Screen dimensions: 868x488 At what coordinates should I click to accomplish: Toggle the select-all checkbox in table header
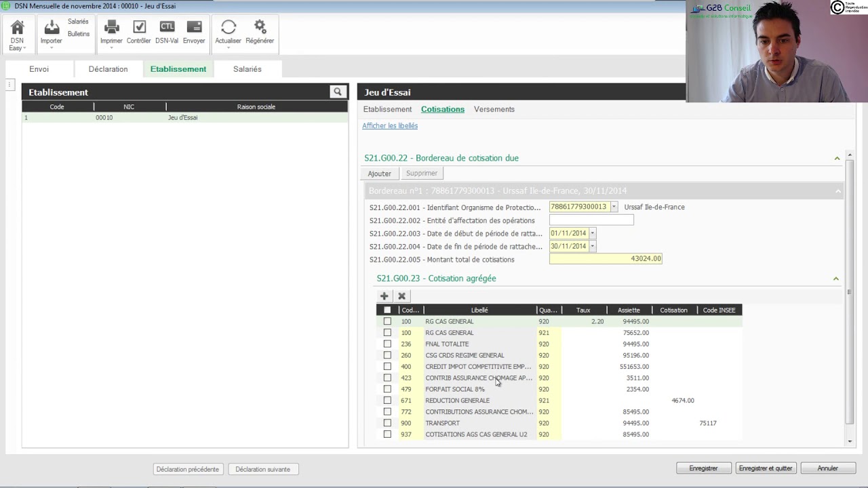coord(387,310)
